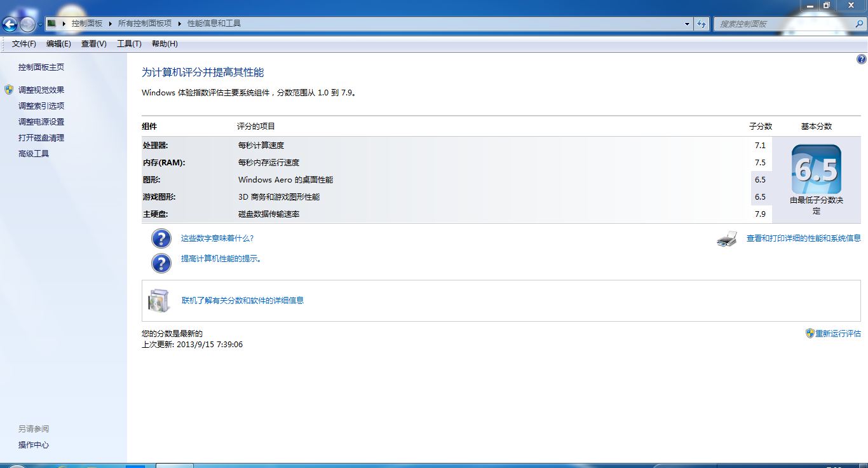Open 高级工具 link
Screen dimensions: 868x468
click(x=34, y=154)
